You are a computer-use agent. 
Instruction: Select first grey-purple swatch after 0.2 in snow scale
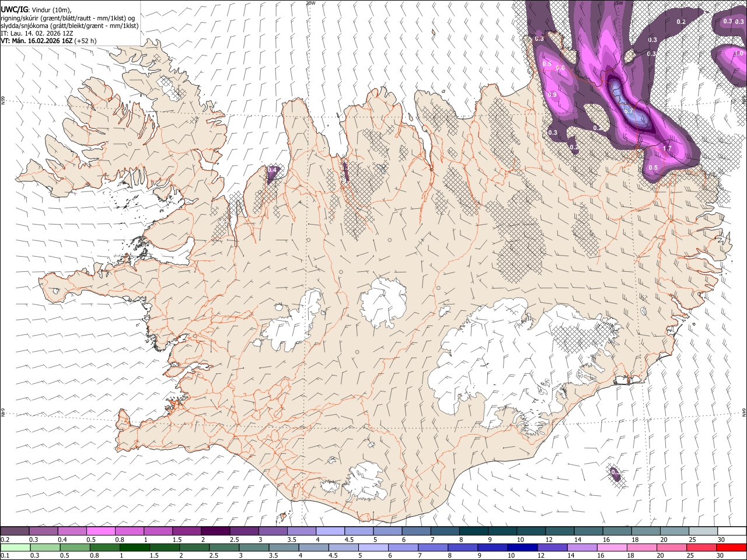click(15, 531)
